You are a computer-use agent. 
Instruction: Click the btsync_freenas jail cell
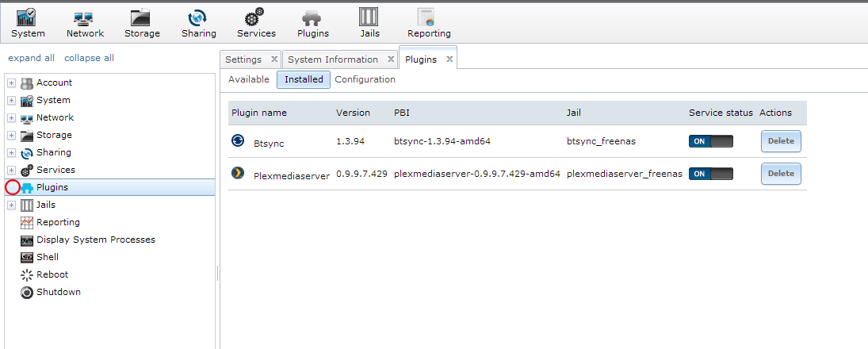click(x=601, y=141)
